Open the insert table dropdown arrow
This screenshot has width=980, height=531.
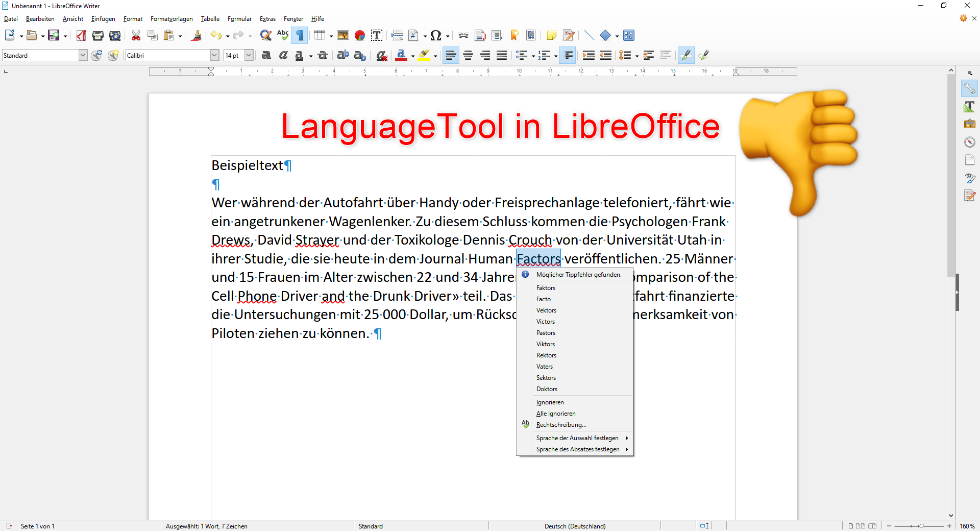[x=331, y=36]
